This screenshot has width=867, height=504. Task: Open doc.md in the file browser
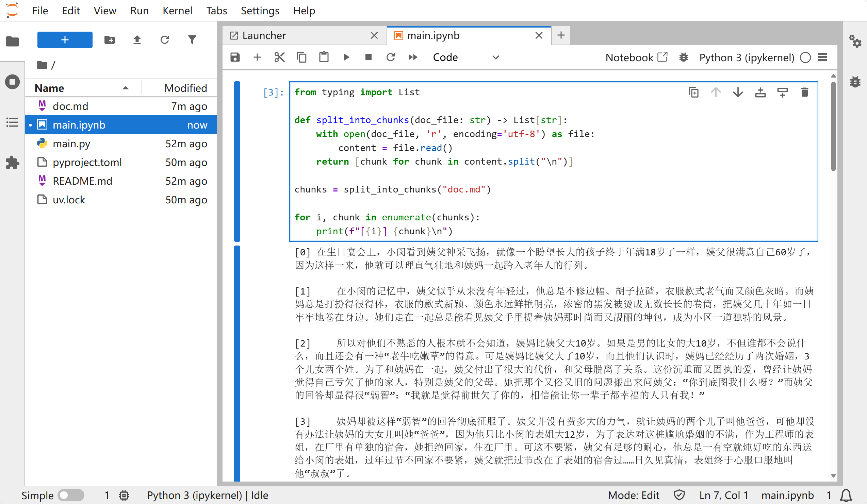click(x=70, y=106)
